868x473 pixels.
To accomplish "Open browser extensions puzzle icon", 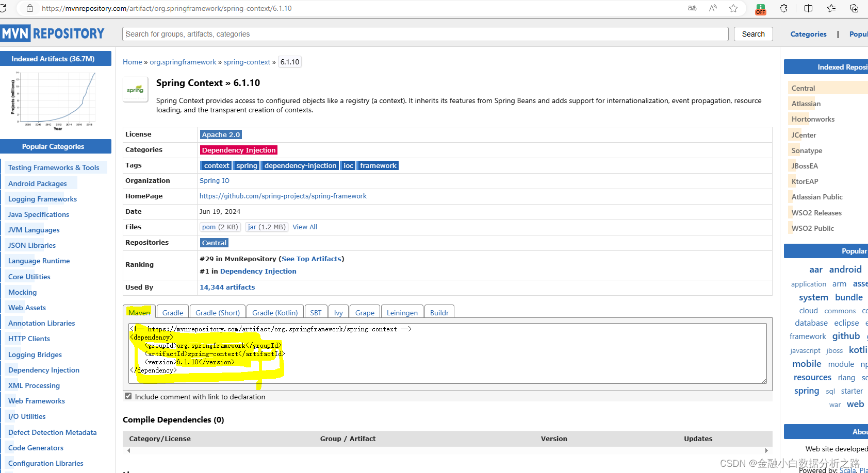I will 783,8.
